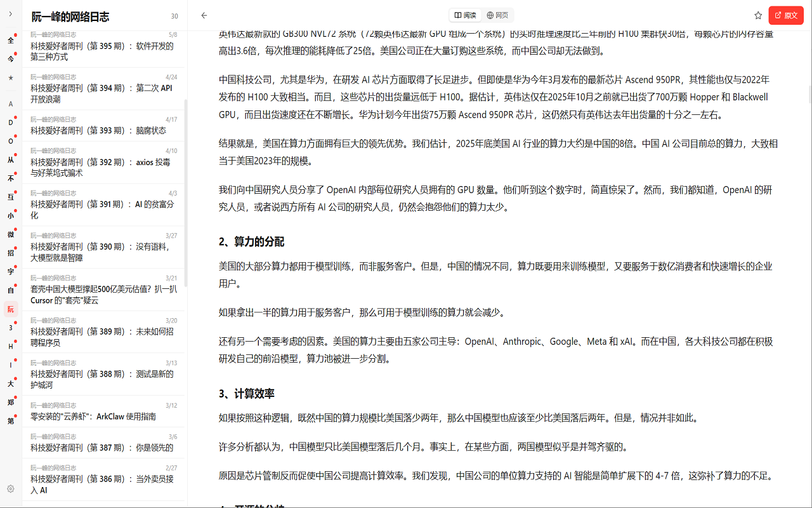Open the ArkClaw 使用指南 article
Screen dimensions: 812x508
[x=105, y=411]
